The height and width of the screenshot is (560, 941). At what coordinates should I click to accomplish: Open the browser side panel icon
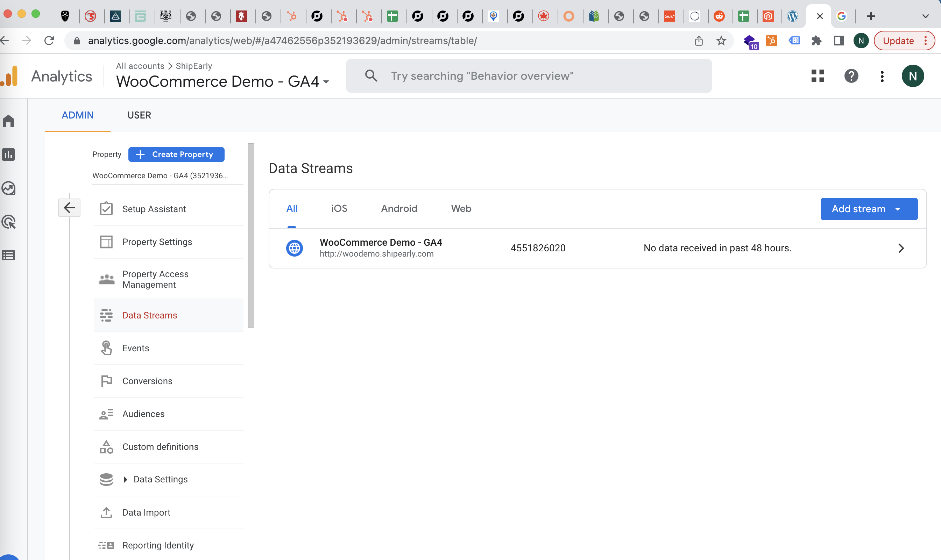point(839,41)
